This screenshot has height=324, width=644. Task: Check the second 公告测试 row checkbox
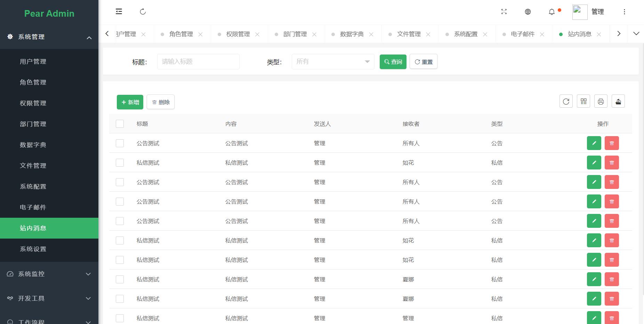[x=120, y=182]
